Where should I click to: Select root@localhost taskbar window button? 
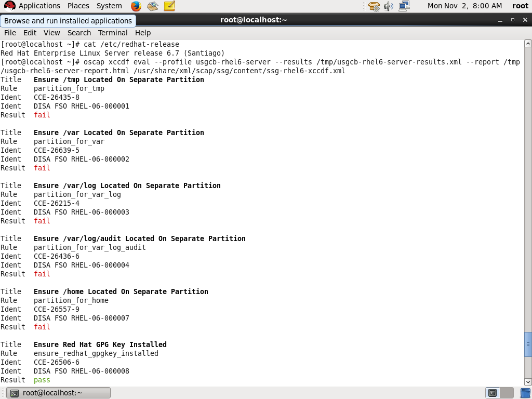click(58, 393)
